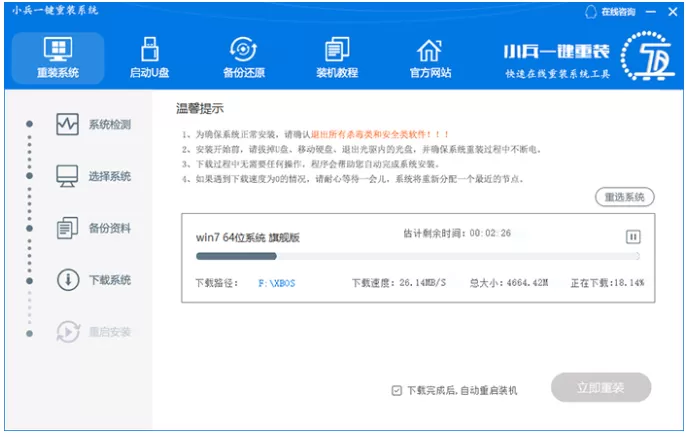Click the download progress bar
Image resolution: width=686 pixels, height=437 pixels.
pos(418,256)
